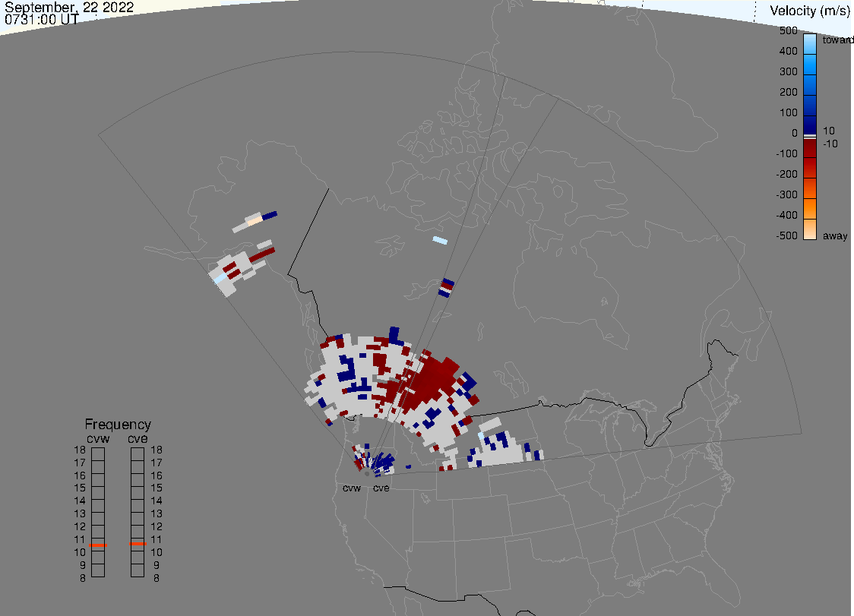
Task: Click the 8 label right of cve bar
Action: click(x=157, y=578)
